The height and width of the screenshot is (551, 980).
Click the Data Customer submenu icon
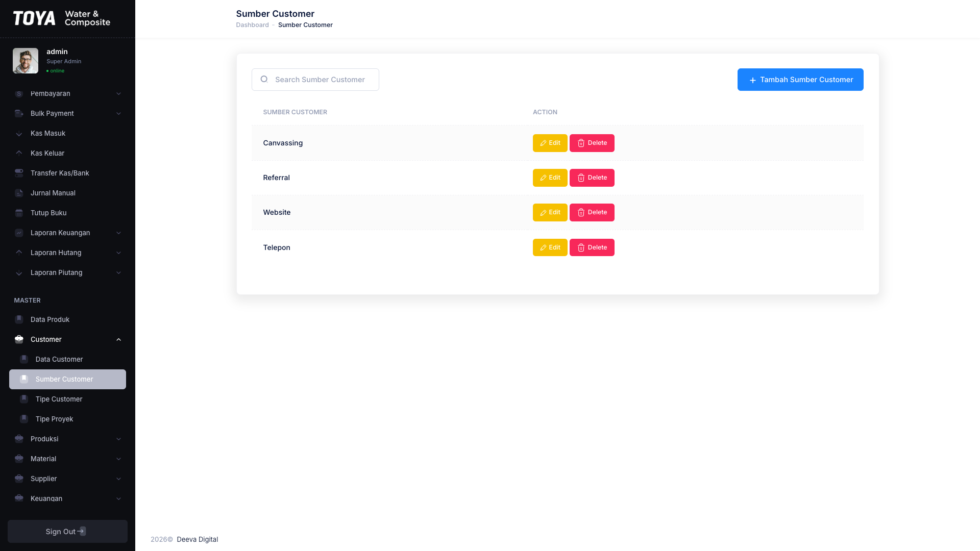(x=24, y=359)
